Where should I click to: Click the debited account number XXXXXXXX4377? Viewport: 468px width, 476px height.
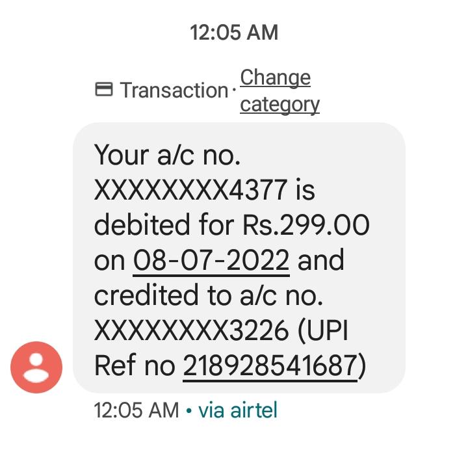[190, 191]
